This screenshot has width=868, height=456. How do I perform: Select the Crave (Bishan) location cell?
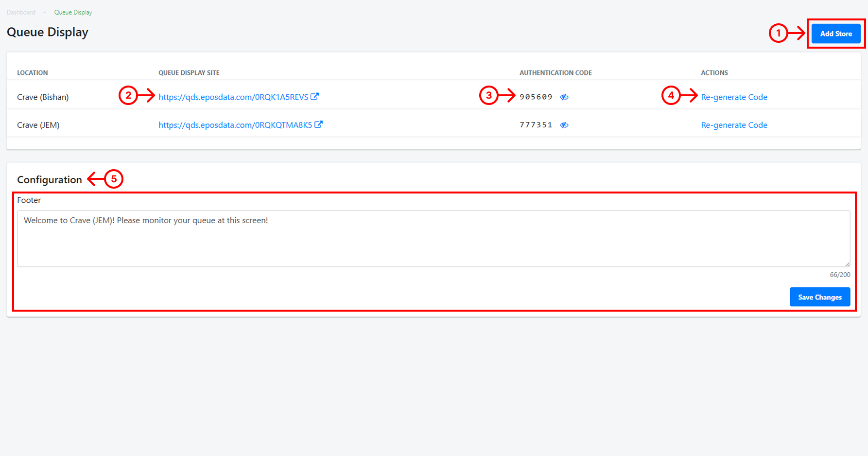pos(43,97)
